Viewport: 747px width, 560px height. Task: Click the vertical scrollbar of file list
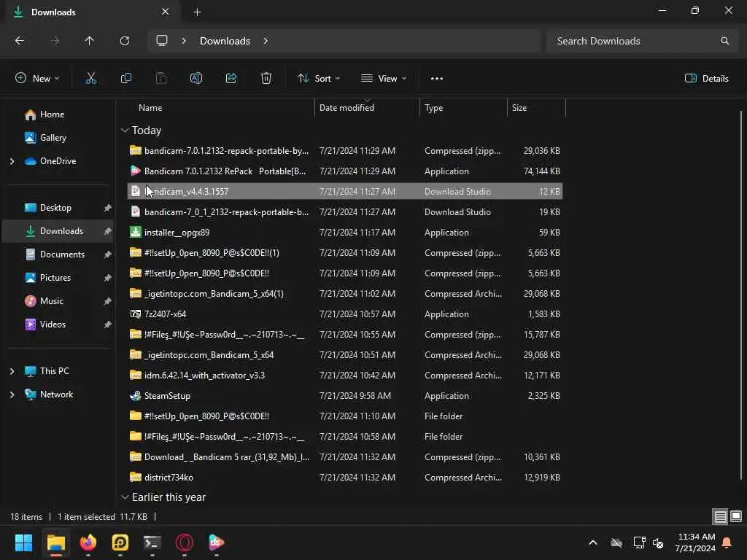coord(740,295)
